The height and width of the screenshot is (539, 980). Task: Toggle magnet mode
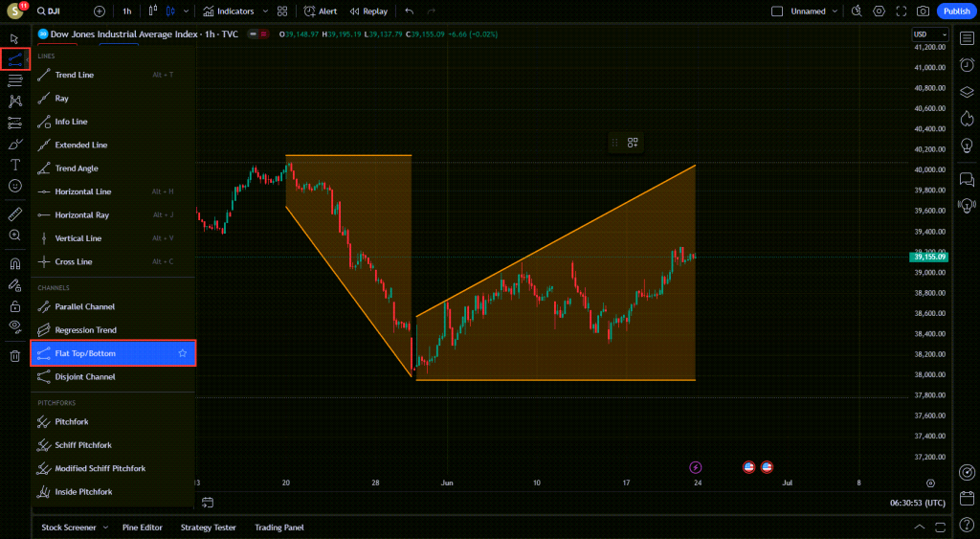pos(15,264)
